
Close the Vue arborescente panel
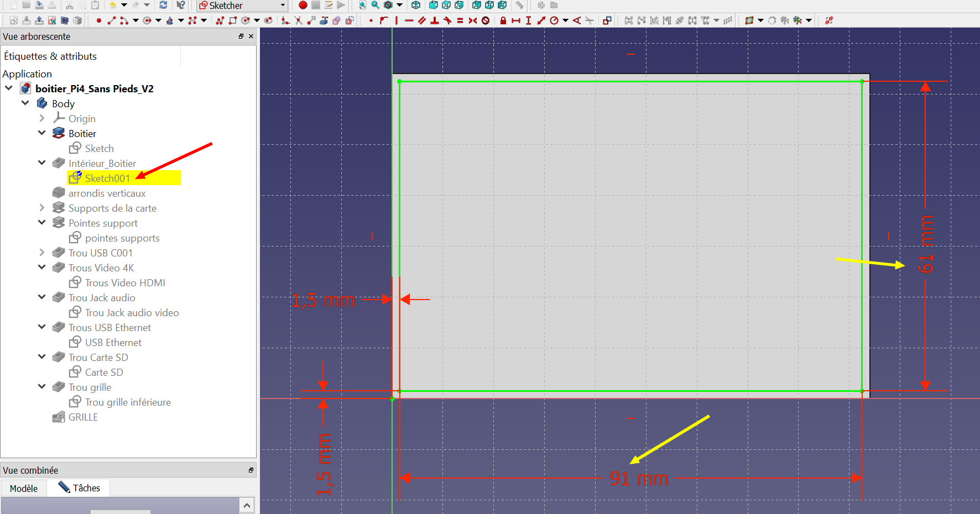click(x=251, y=36)
